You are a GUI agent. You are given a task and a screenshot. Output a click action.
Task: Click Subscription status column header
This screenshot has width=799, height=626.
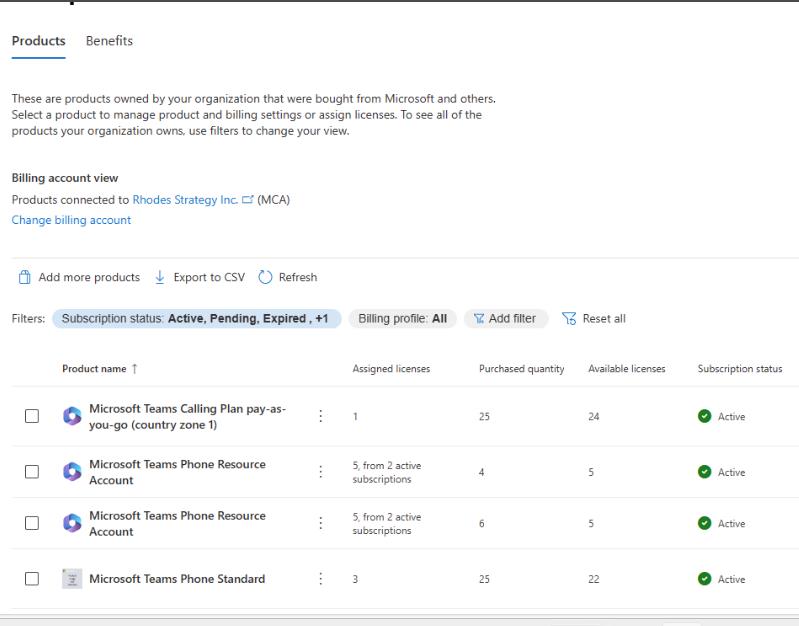pyautogui.click(x=740, y=369)
